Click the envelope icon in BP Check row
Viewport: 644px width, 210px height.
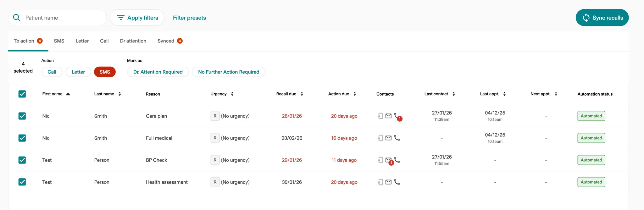[x=388, y=160]
